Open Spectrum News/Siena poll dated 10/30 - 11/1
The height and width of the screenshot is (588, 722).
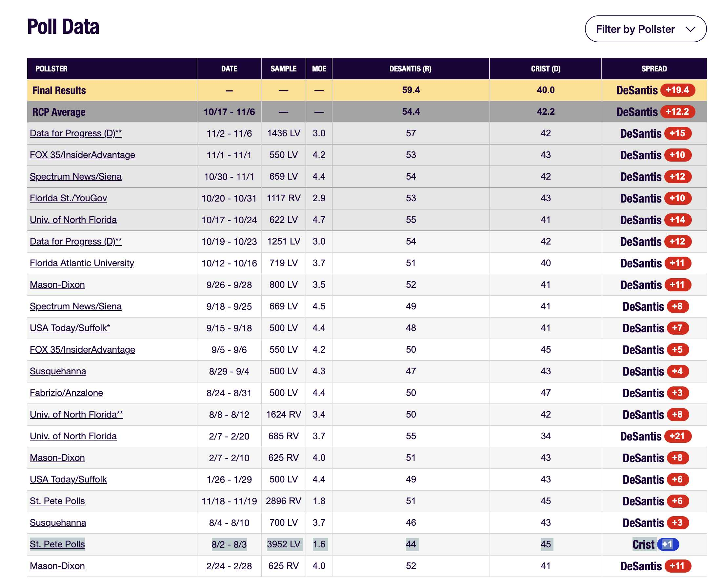(75, 176)
